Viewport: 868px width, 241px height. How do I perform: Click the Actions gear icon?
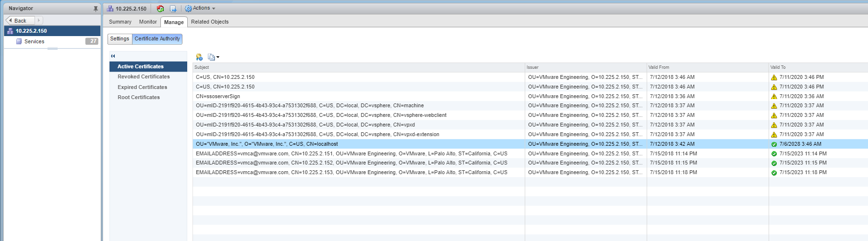[188, 9]
